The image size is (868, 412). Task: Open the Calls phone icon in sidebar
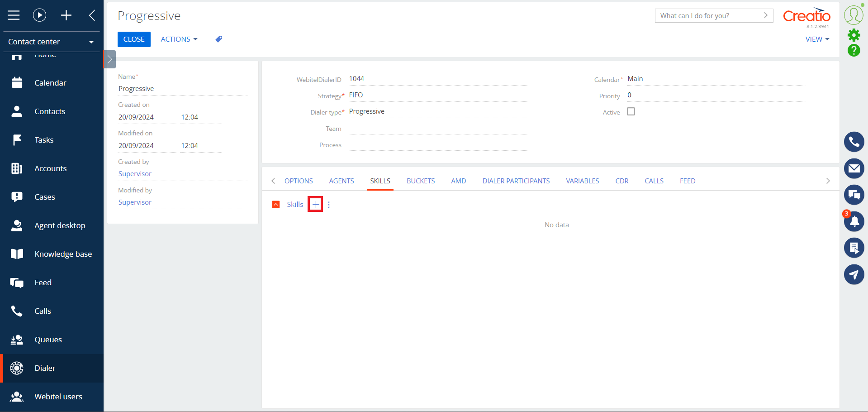pyautogui.click(x=17, y=311)
